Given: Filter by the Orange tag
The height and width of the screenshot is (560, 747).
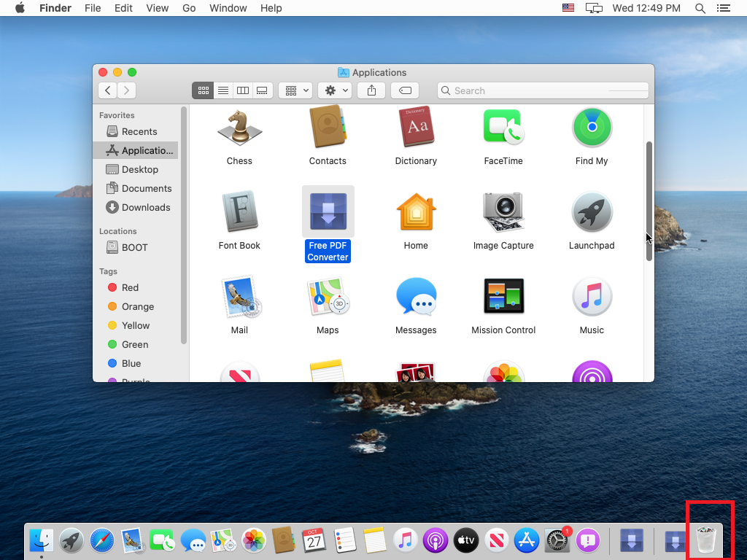Looking at the screenshot, I should 135,307.
